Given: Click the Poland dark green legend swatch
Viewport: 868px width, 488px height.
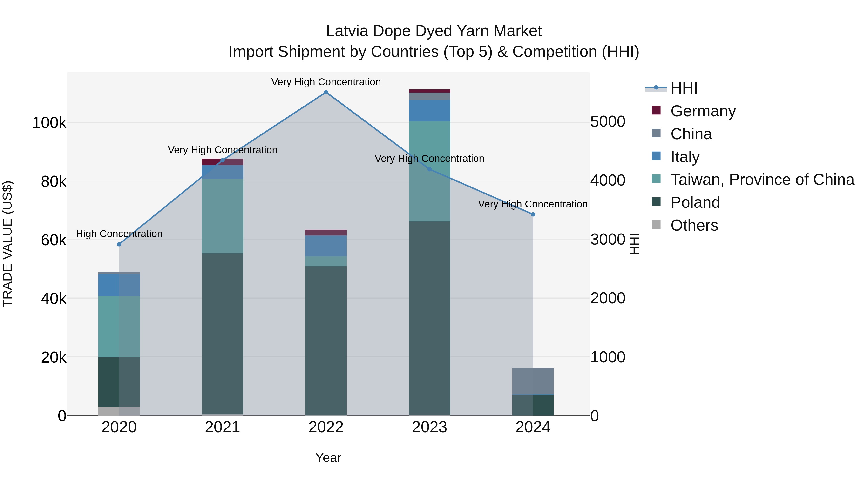Looking at the screenshot, I should coord(656,202).
